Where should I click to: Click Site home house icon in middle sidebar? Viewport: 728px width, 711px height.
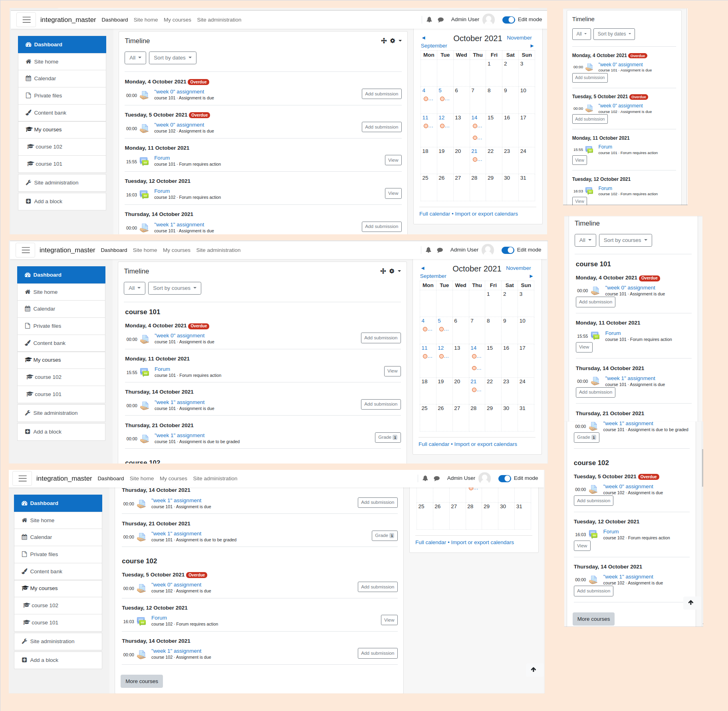pos(28,292)
